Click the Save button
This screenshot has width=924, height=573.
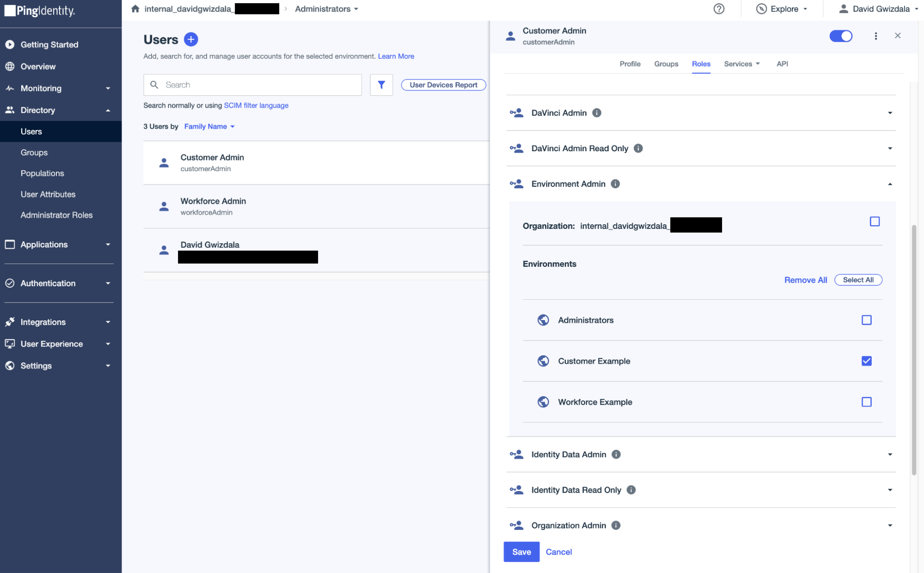coord(521,552)
